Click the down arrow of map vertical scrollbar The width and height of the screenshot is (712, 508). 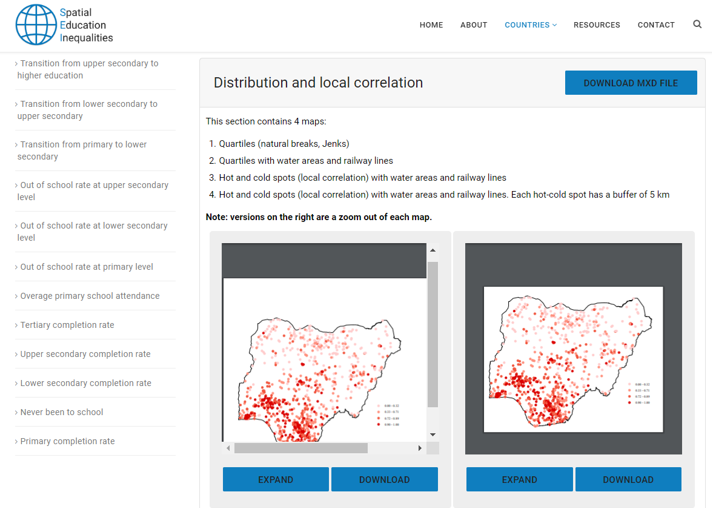(x=433, y=434)
